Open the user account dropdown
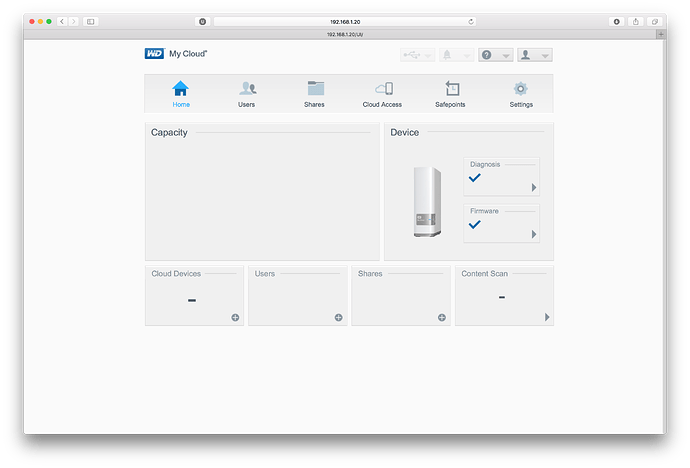The height and width of the screenshot is (468, 690). [x=535, y=55]
